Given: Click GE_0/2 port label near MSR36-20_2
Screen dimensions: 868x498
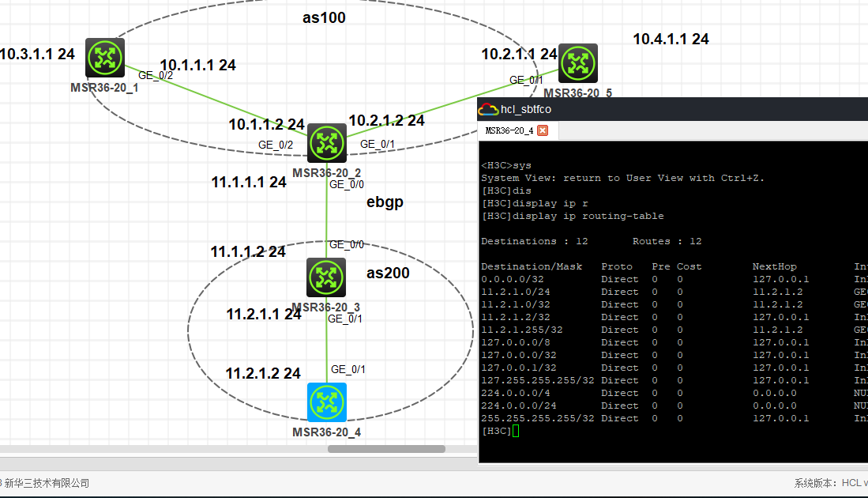Looking at the screenshot, I should [276, 145].
